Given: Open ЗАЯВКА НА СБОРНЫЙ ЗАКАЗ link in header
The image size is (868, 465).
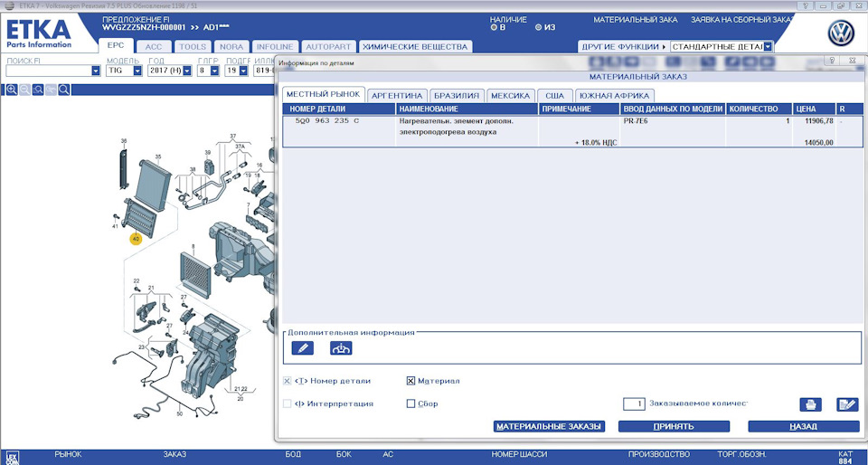Looking at the screenshot, I should tap(741, 19).
